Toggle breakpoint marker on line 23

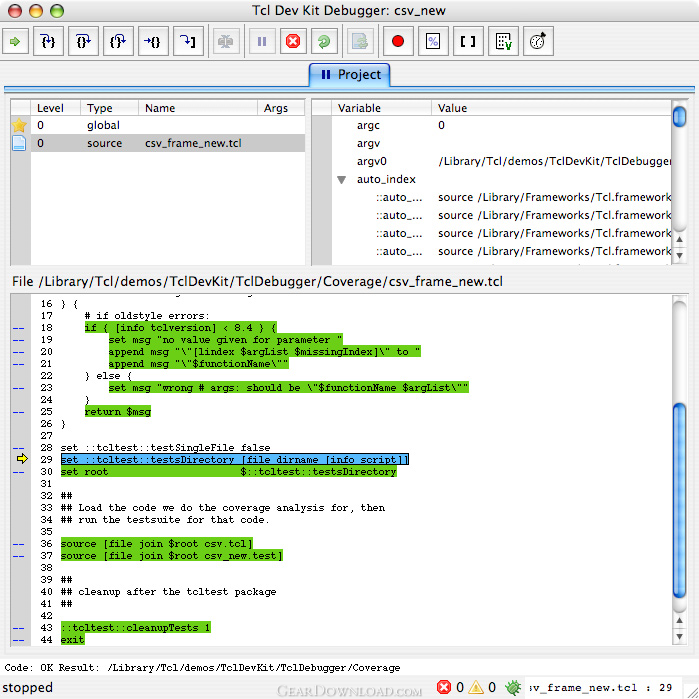(18, 388)
